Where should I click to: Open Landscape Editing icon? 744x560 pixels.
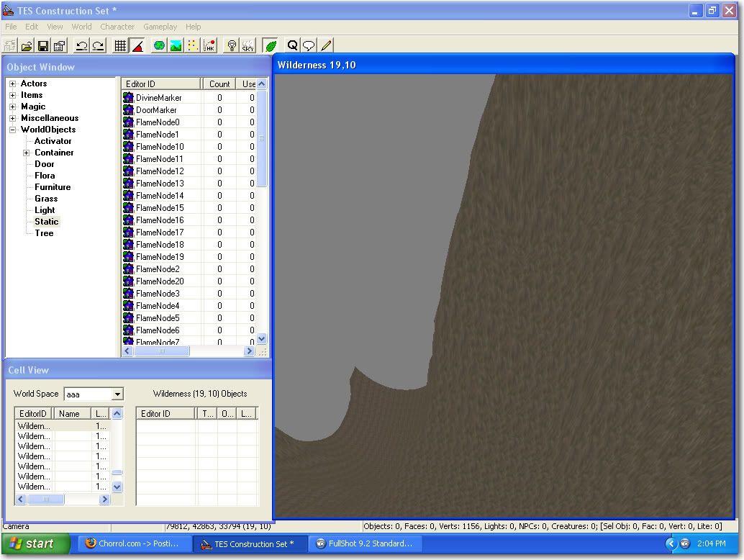click(176, 45)
